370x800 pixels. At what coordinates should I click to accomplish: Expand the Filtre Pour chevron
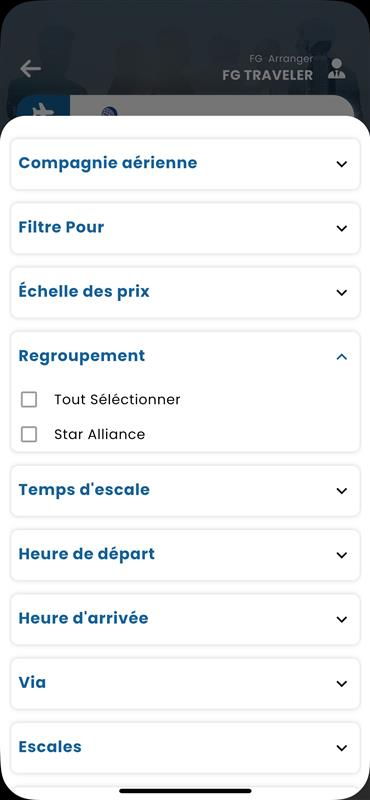pos(341,228)
